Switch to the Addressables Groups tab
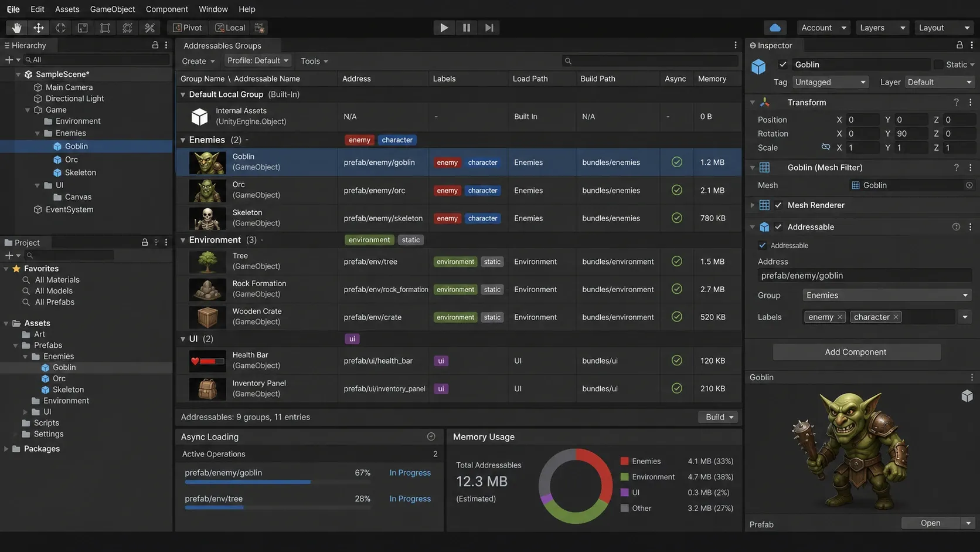 tap(223, 46)
